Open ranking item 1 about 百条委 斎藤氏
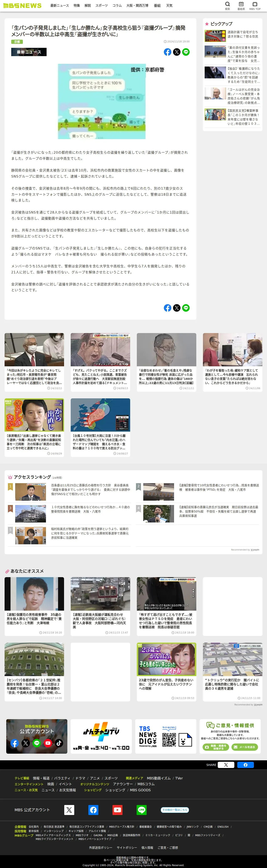 [x=69, y=492]
